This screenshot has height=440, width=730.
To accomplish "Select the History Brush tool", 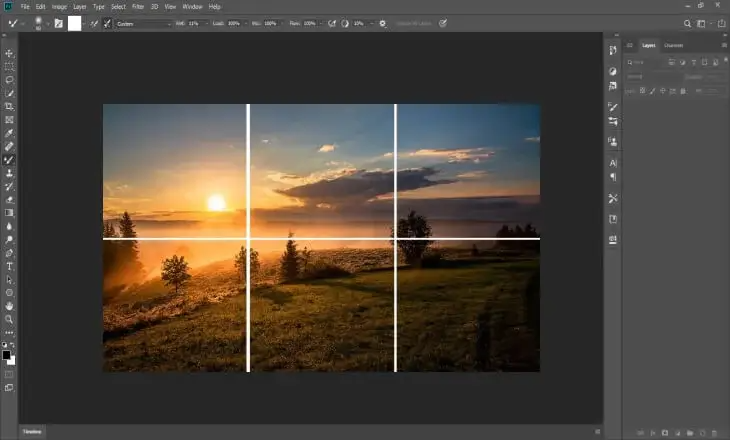I will click(x=9, y=187).
